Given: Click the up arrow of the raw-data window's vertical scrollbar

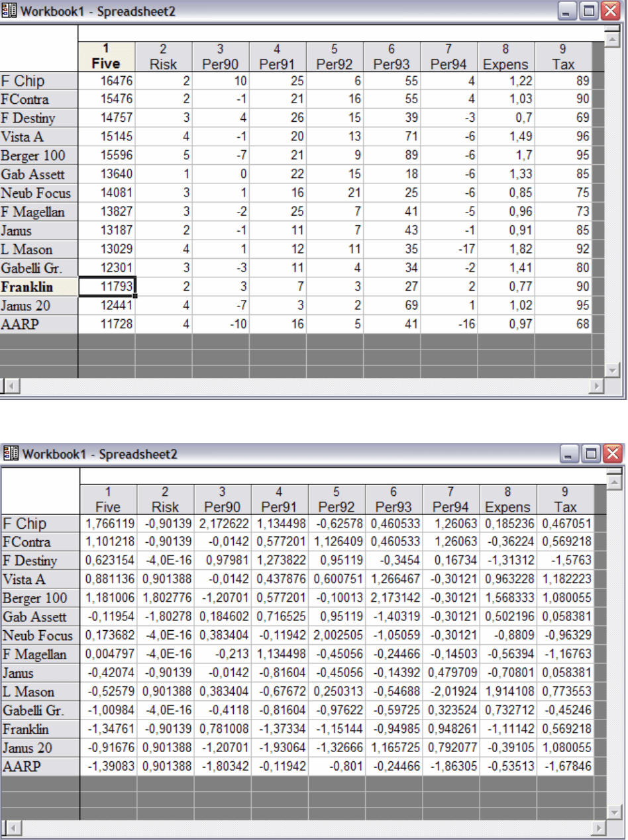Looking at the screenshot, I should [x=613, y=40].
